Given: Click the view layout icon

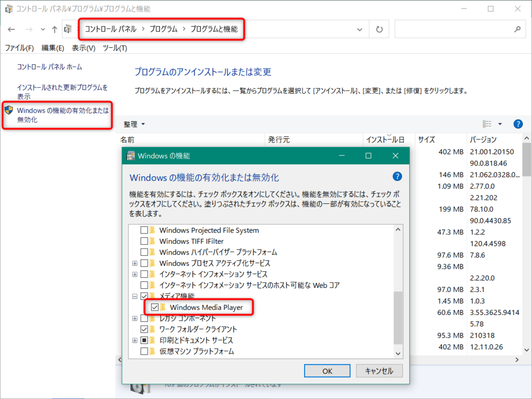Looking at the screenshot, I should [x=487, y=124].
